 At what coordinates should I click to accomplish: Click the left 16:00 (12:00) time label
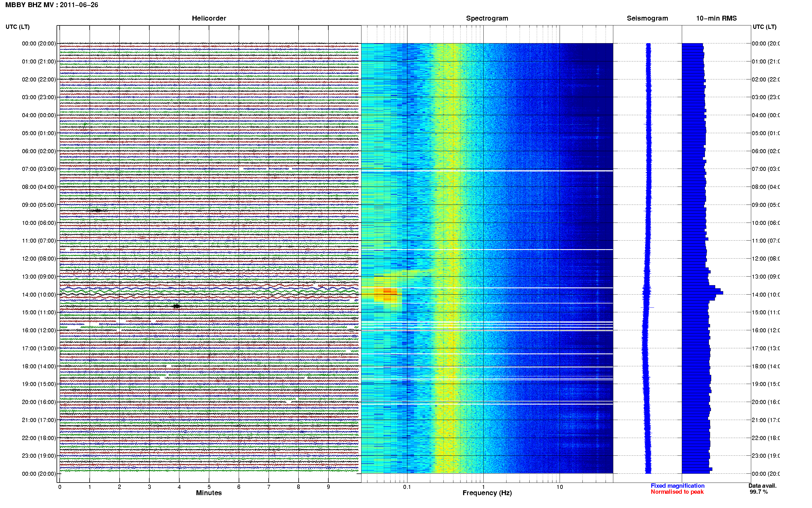coord(39,330)
